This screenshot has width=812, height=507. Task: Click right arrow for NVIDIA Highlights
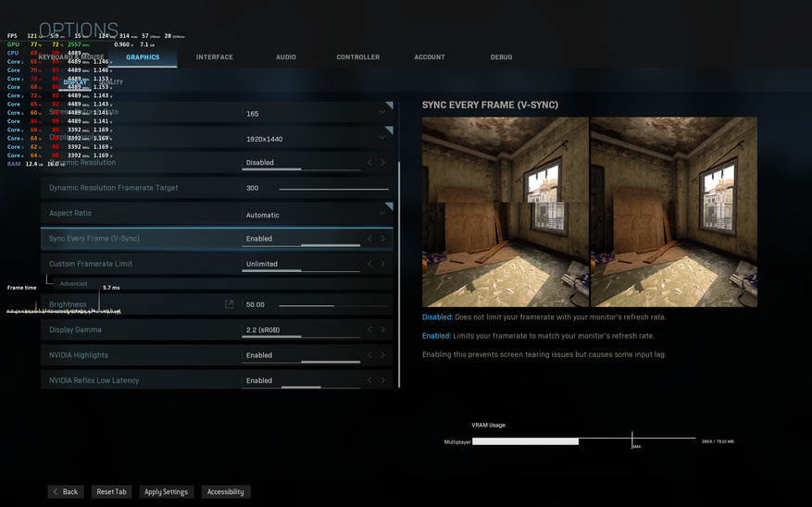coord(382,355)
